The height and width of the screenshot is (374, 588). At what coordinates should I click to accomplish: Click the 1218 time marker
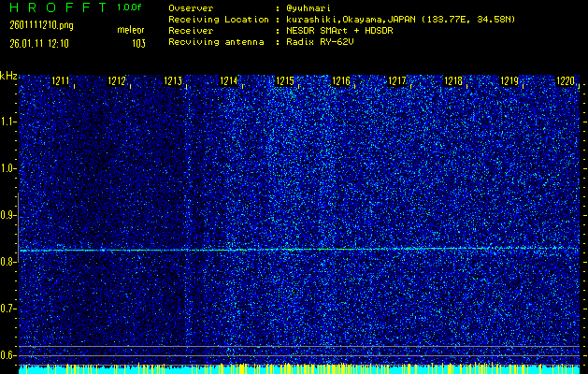click(453, 82)
